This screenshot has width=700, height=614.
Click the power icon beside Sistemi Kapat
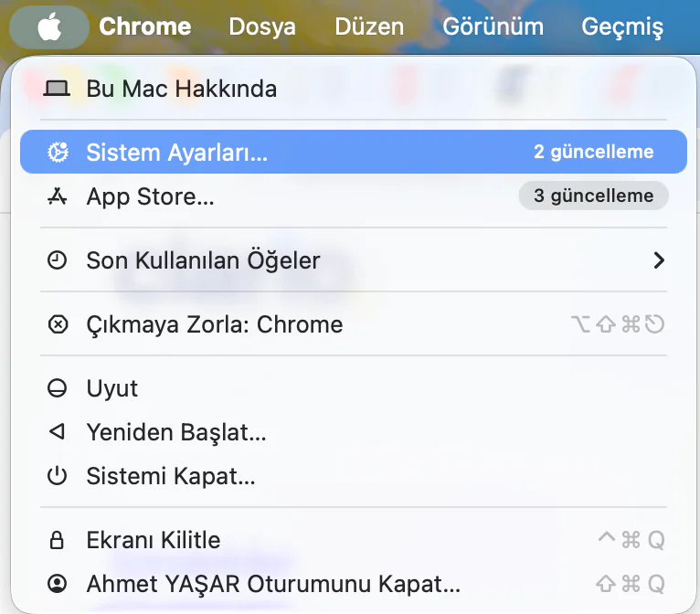point(58,476)
